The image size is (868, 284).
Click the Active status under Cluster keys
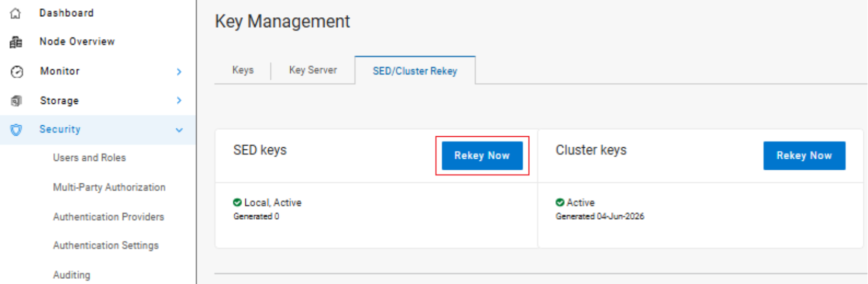click(x=580, y=203)
